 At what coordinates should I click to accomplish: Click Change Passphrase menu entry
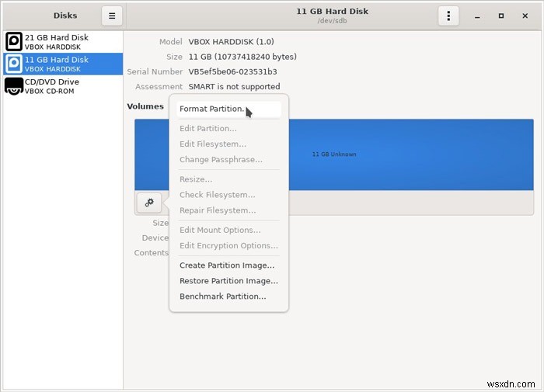228,160
